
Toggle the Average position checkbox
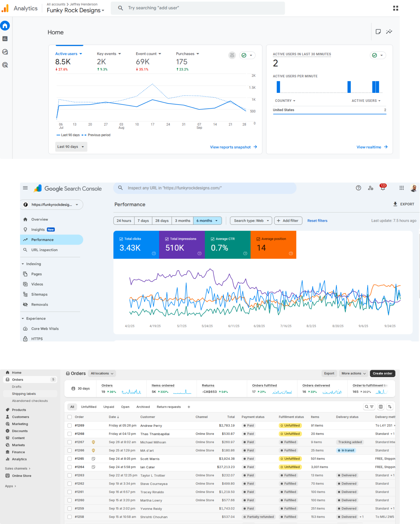tap(258, 239)
